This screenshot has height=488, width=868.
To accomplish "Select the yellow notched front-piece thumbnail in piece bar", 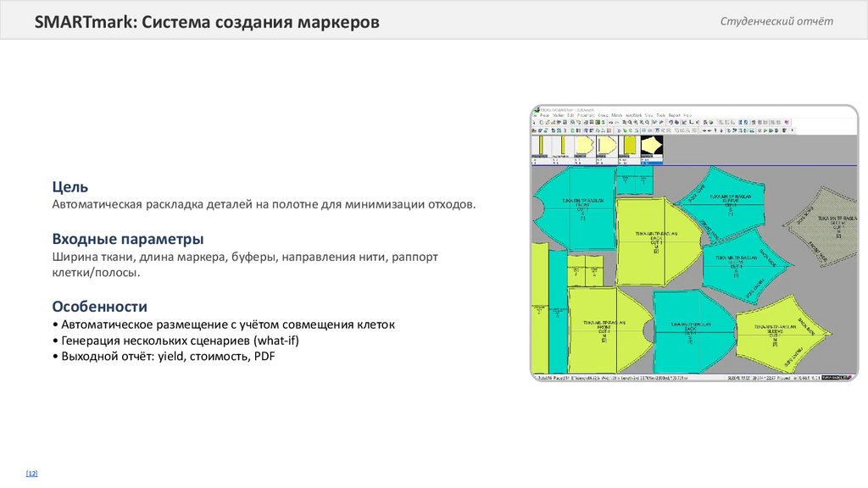I will click(585, 145).
